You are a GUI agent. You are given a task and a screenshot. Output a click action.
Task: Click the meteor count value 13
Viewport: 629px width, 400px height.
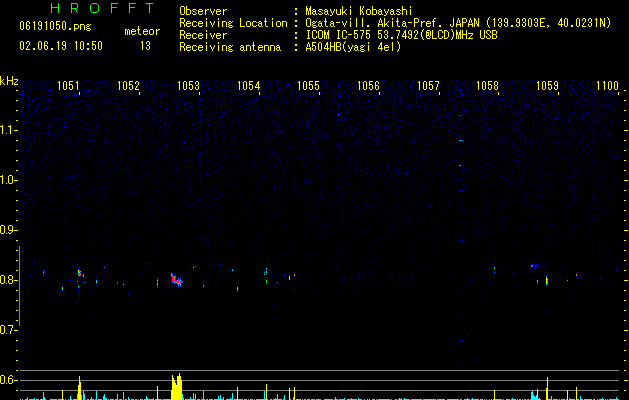[x=145, y=46]
